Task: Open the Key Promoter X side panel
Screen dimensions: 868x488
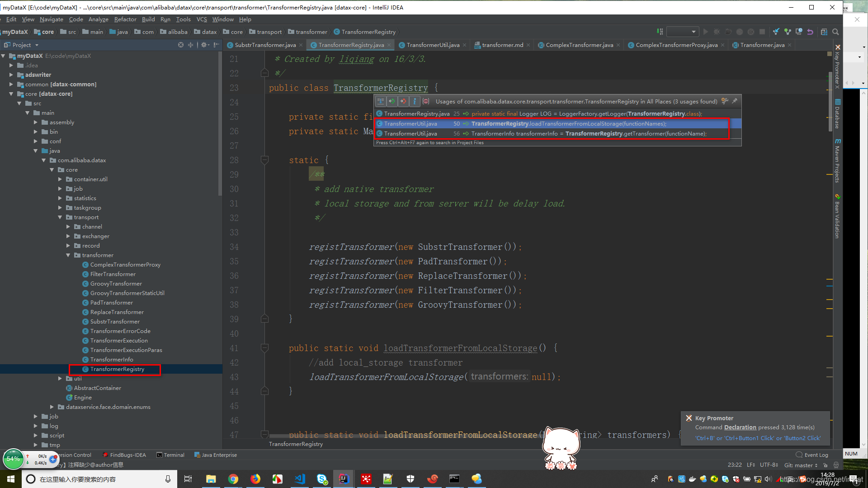Action: (x=837, y=66)
